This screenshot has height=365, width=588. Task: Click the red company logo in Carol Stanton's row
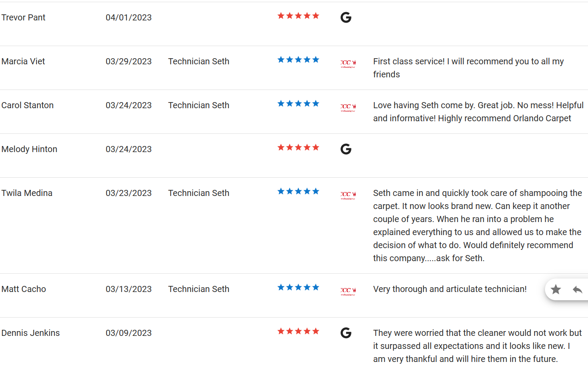click(348, 108)
